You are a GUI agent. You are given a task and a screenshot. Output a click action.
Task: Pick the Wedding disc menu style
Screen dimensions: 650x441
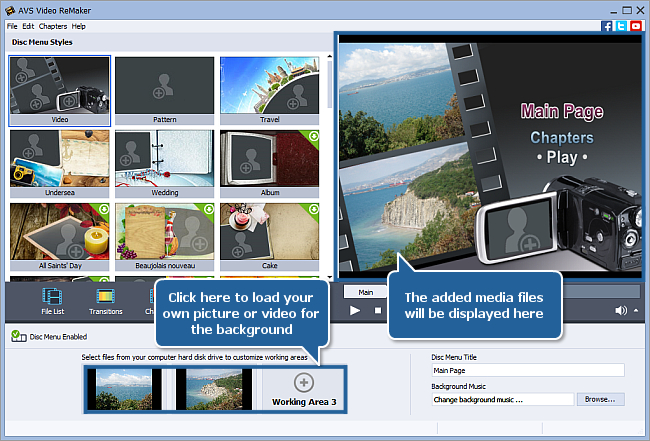click(165, 163)
